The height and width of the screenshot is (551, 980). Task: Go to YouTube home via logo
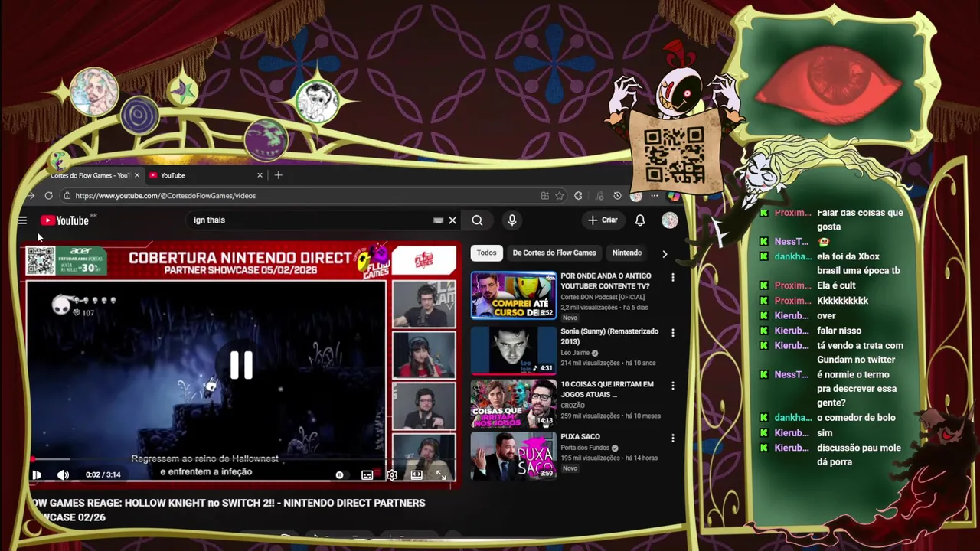pos(65,220)
